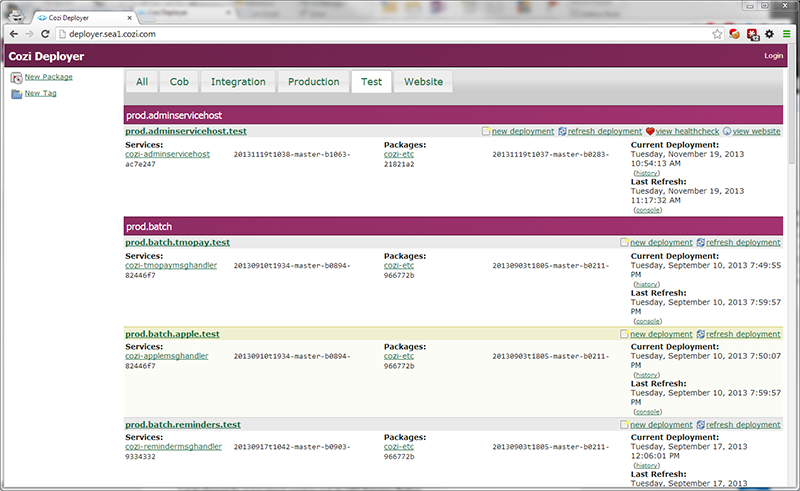This screenshot has width=800, height=491.
Task: Open console link for prod.batch.apple.test
Action: [647, 411]
